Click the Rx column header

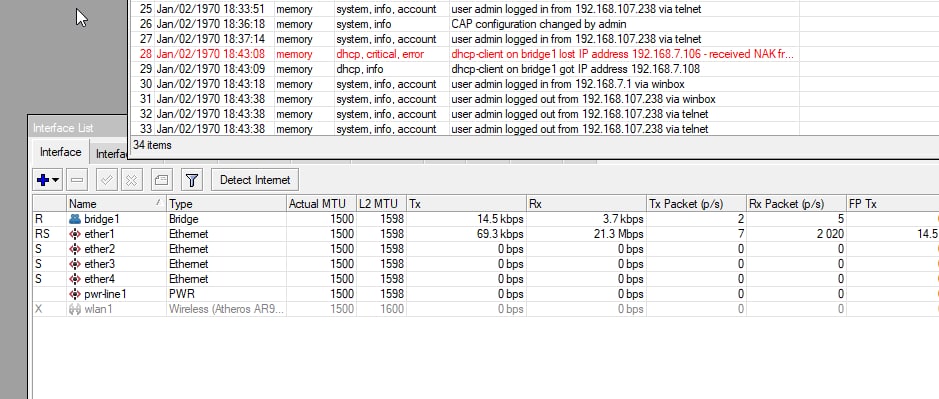pyautogui.click(x=586, y=204)
